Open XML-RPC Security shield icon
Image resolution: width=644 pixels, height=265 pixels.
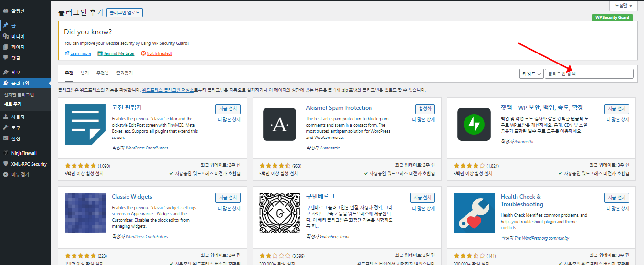point(6,164)
